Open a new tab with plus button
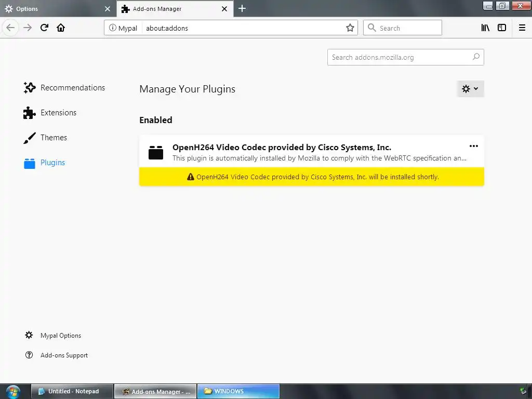The width and height of the screenshot is (532, 399). click(242, 8)
